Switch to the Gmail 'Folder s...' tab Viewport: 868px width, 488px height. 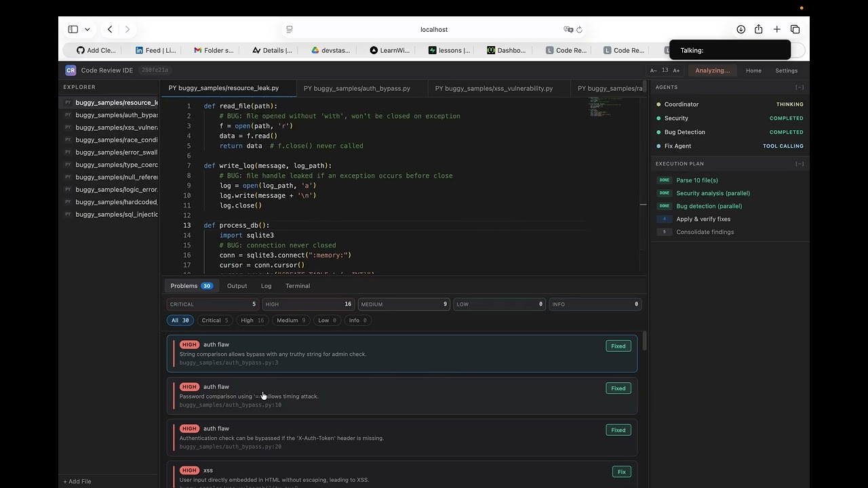(x=214, y=50)
